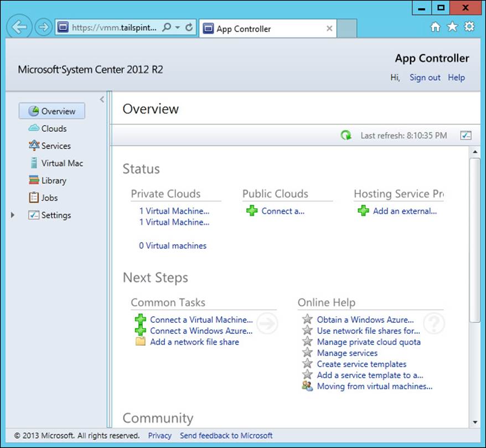486x448 pixels.
Task: Select the App Controller browser tab
Action: (x=268, y=29)
